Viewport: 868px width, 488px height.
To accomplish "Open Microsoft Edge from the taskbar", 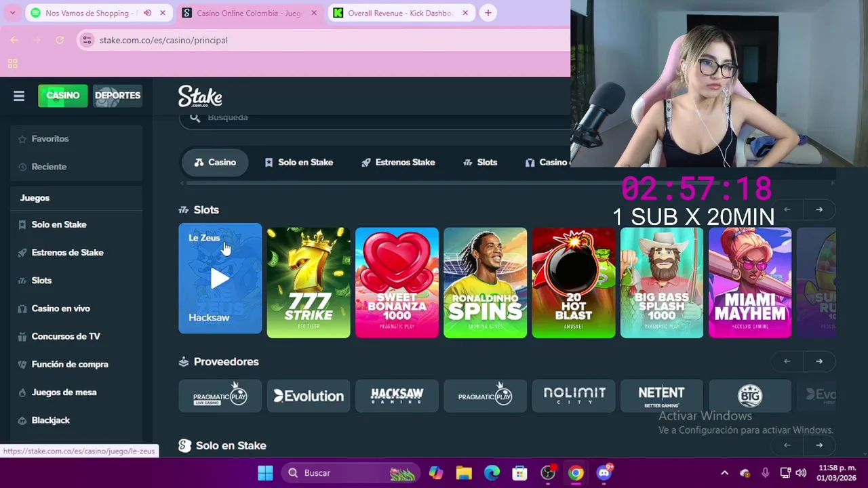I will pos(492,473).
